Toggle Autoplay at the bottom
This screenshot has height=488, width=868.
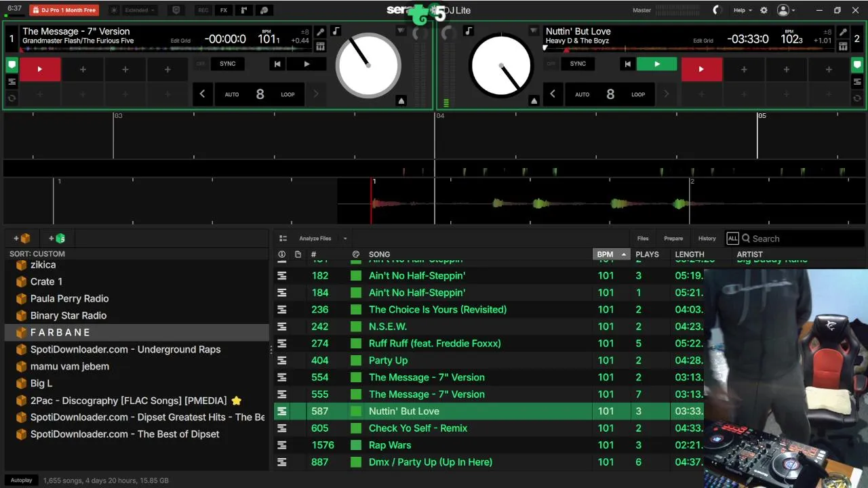tap(21, 481)
